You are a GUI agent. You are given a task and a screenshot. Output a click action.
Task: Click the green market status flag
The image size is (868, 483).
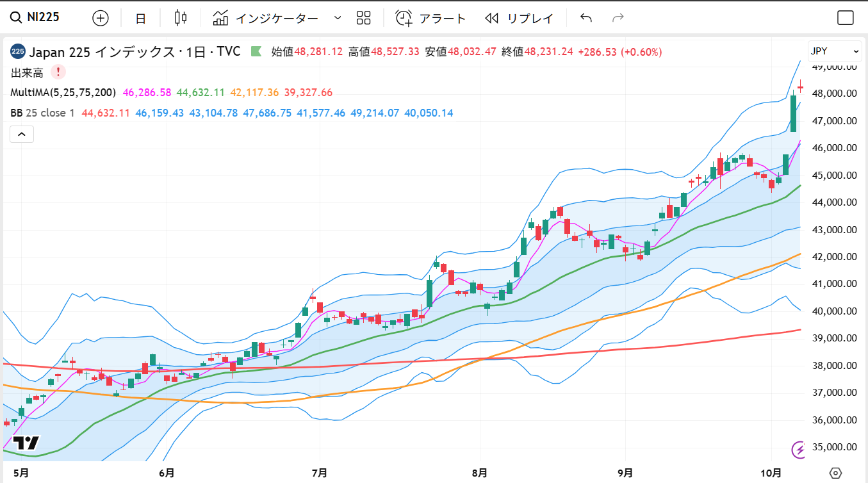point(256,51)
